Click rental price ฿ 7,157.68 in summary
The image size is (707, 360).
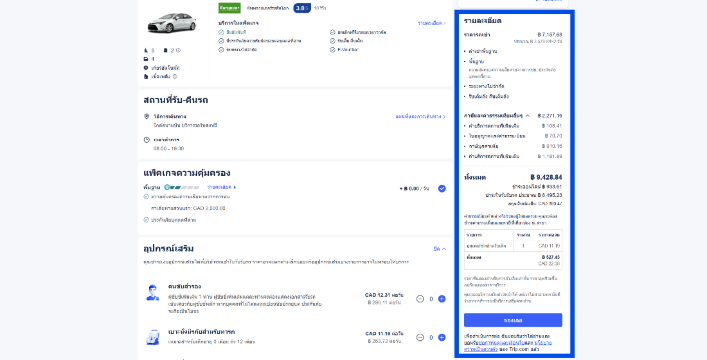pos(550,34)
